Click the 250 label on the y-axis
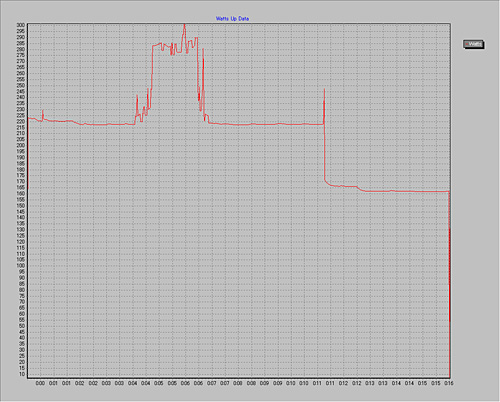The height and width of the screenshot is (402, 500). pos(21,85)
